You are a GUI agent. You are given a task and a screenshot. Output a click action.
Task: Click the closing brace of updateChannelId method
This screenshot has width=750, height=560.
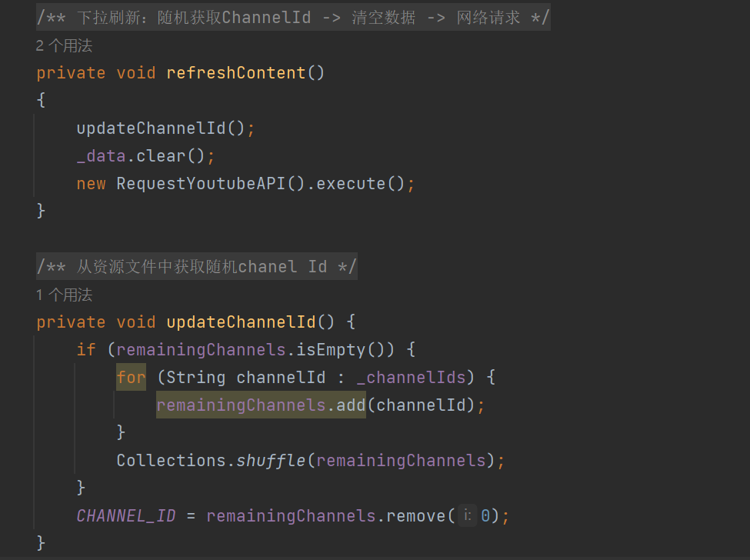[41, 544]
